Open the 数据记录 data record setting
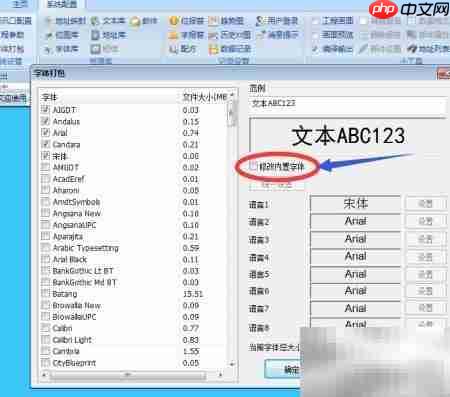The image size is (450, 397). pos(229,49)
